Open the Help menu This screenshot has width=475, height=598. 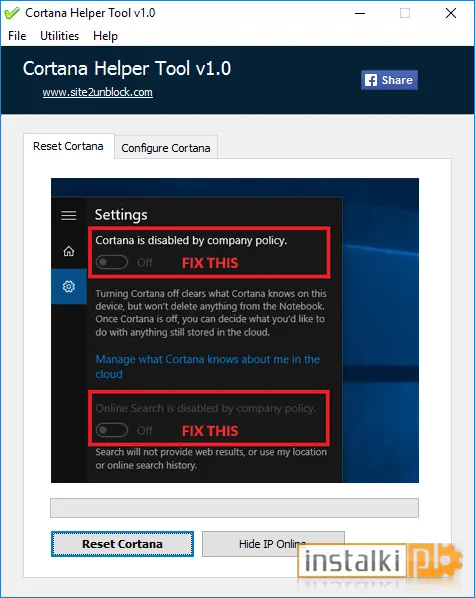tap(105, 36)
